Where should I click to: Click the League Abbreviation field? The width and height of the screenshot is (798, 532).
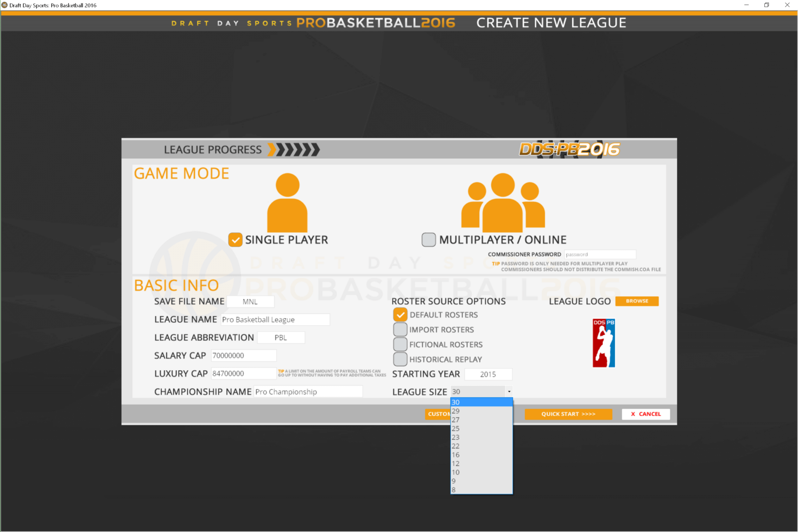click(281, 338)
